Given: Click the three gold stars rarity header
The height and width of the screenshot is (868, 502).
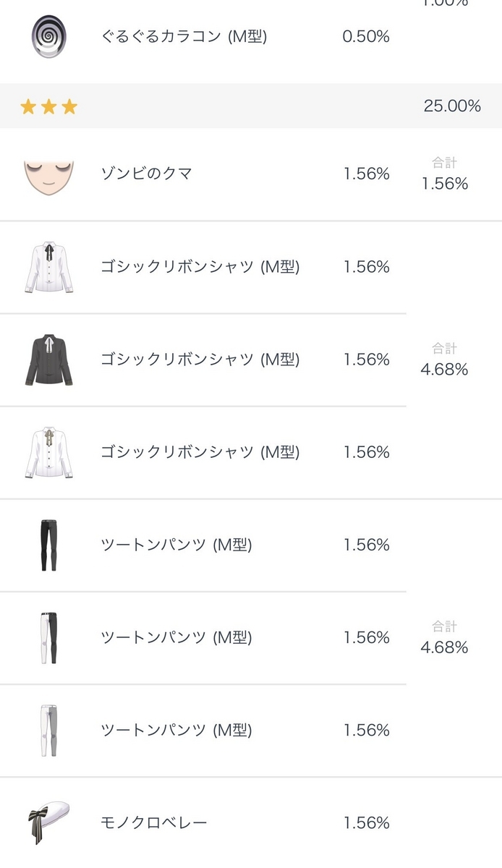Looking at the screenshot, I should pos(48,107).
